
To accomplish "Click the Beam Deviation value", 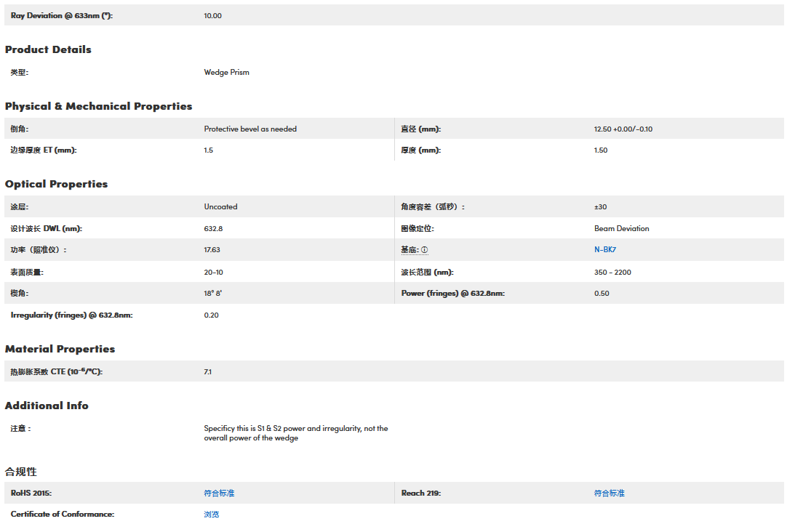I will pyautogui.click(x=621, y=228).
